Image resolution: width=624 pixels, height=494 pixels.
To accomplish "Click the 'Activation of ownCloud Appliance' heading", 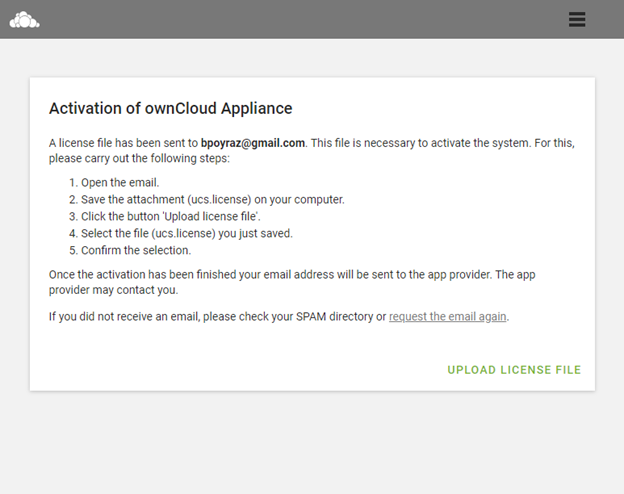I will 171,108.
